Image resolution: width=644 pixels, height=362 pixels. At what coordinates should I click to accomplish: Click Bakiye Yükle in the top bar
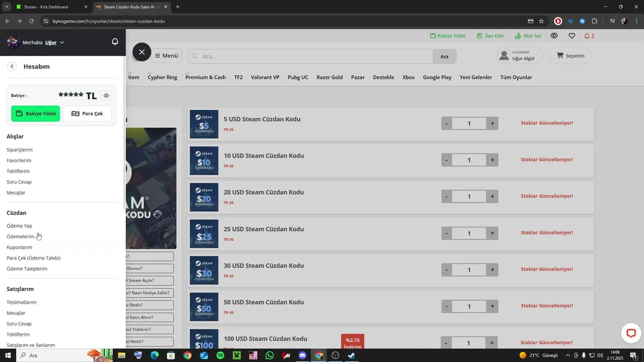click(x=448, y=36)
